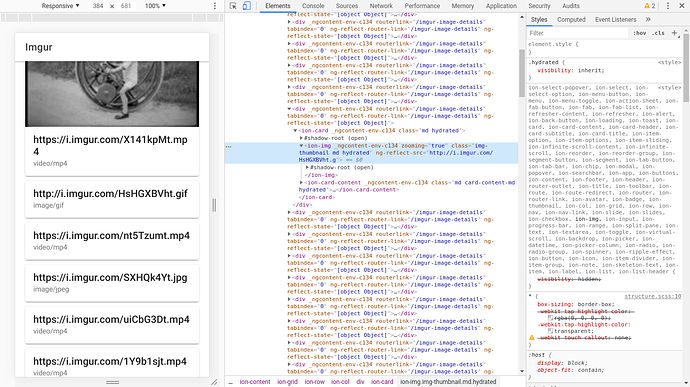Click ellipsis beside selected ion-img node
Screen dimensions: 690x387
228,147
